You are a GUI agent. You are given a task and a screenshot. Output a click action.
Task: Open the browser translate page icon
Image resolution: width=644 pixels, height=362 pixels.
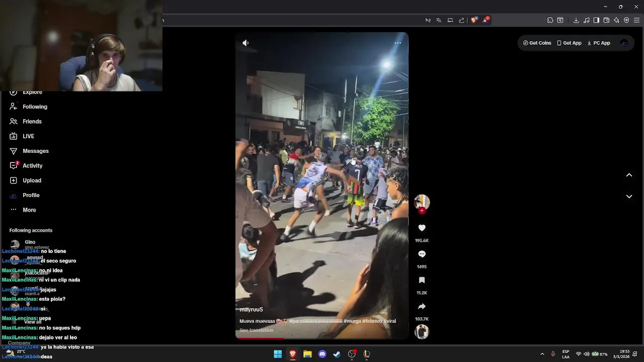(439, 20)
